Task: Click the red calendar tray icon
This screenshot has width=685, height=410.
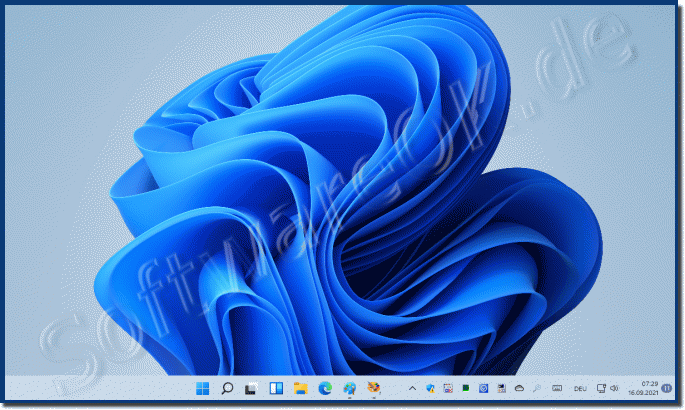Action: [x=448, y=388]
